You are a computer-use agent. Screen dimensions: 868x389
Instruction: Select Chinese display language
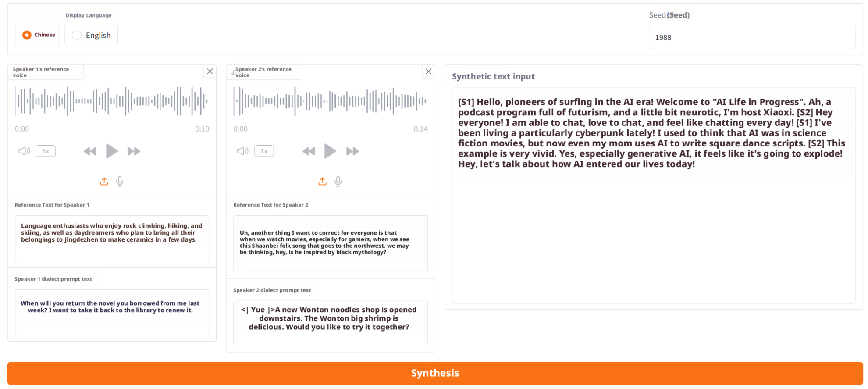(27, 35)
